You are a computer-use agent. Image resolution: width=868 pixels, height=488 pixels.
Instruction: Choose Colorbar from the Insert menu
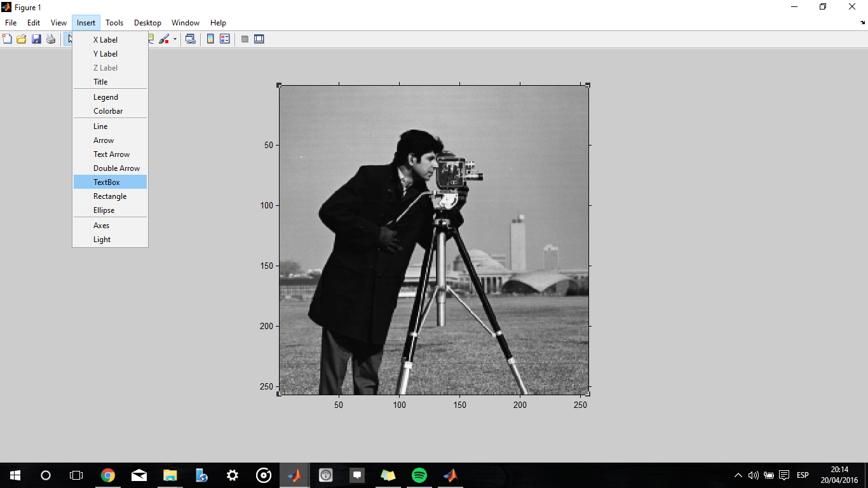tap(110, 111)
